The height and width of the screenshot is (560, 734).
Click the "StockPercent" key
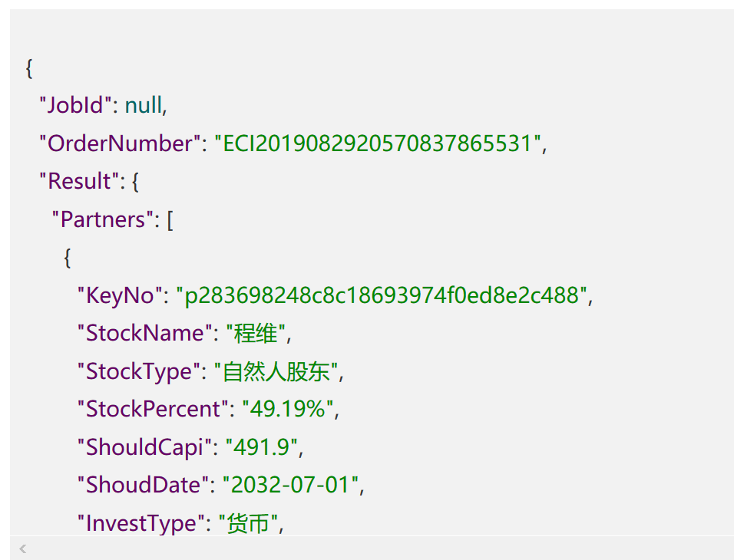(x=153, y=409)
